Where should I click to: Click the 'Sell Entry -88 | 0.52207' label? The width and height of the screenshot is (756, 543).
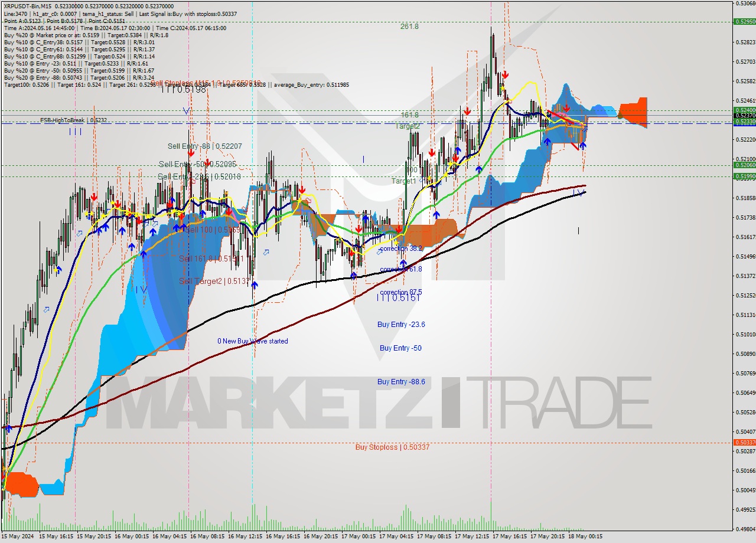click(x=204, y=146)
